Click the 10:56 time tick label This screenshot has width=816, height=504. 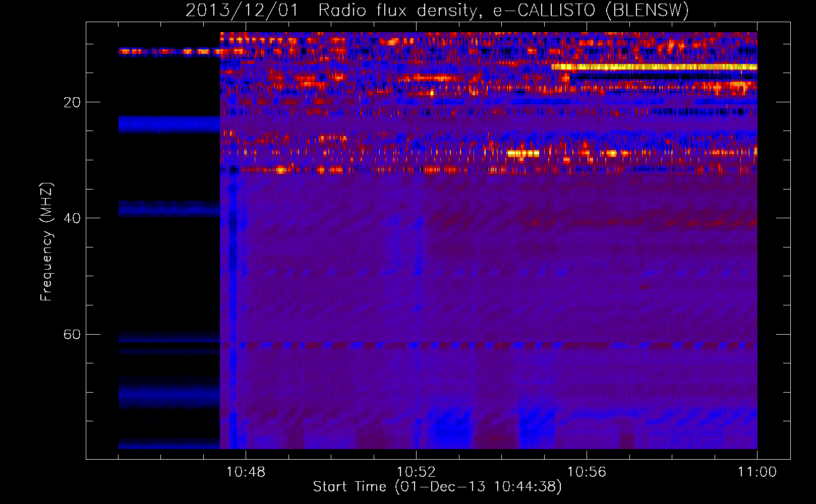coord(587,472)
